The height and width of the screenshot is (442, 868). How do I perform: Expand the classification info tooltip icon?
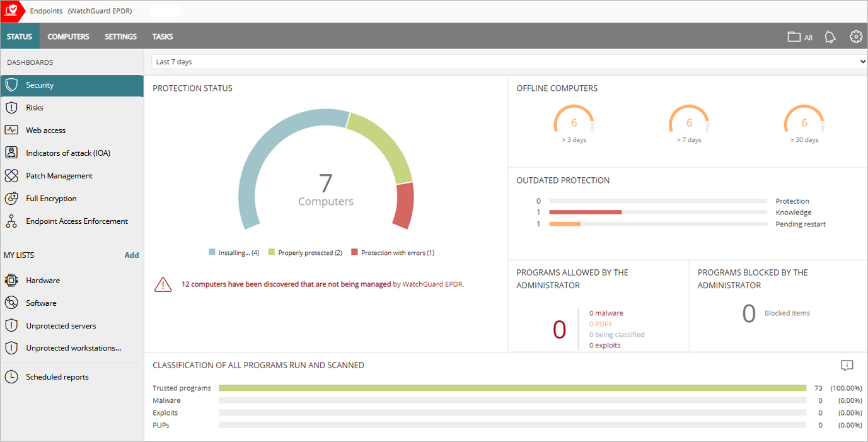point(847,365)
